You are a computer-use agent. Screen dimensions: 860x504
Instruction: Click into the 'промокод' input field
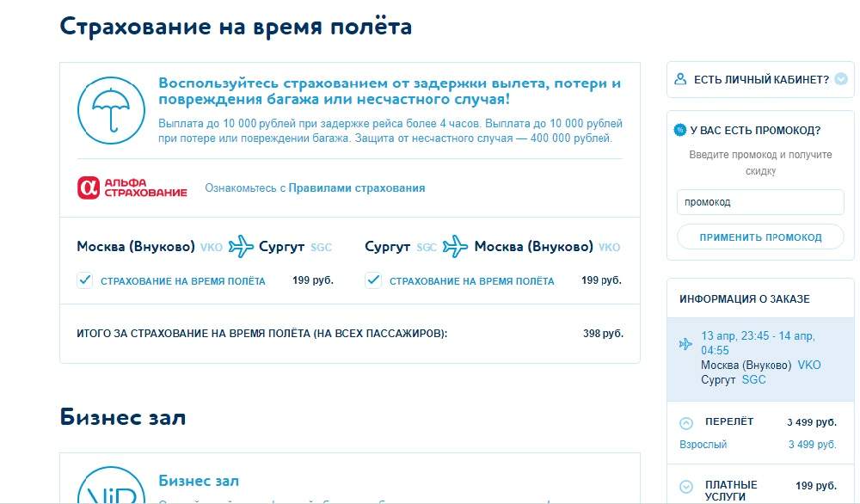pyautogui.click(x=760, y=202)
